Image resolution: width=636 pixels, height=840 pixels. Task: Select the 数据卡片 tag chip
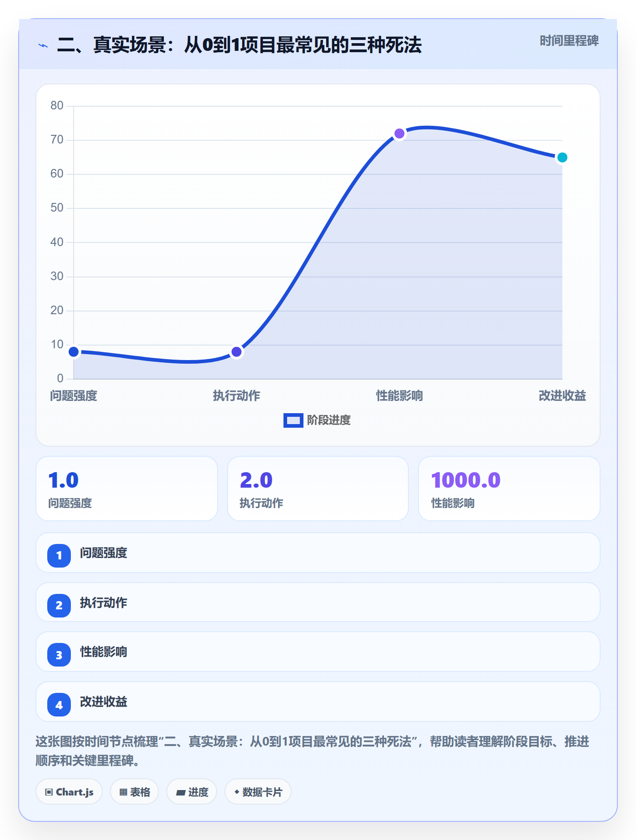(258, 792)
